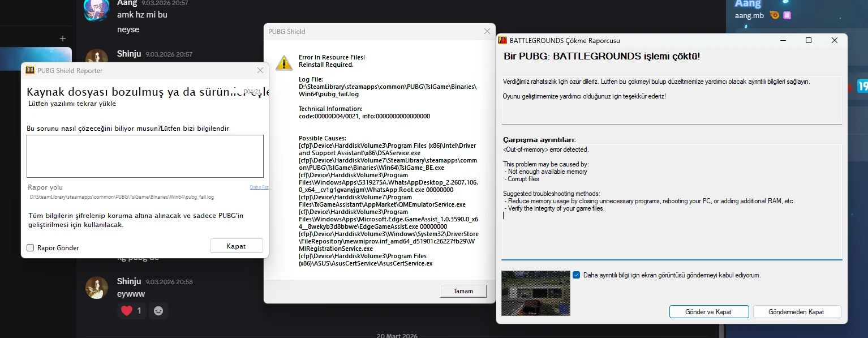Click Aang's avatar in the chat
This screenshot has height=338, width=868.
point(97,9)
